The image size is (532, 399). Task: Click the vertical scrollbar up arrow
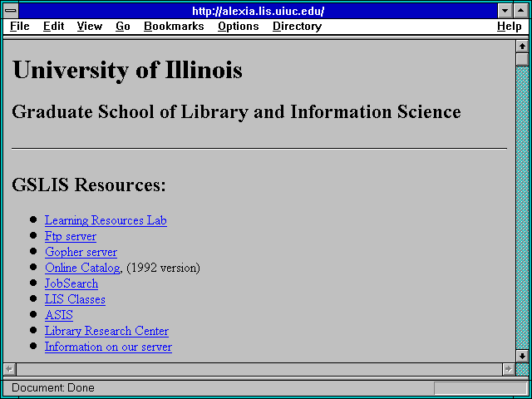522,47
